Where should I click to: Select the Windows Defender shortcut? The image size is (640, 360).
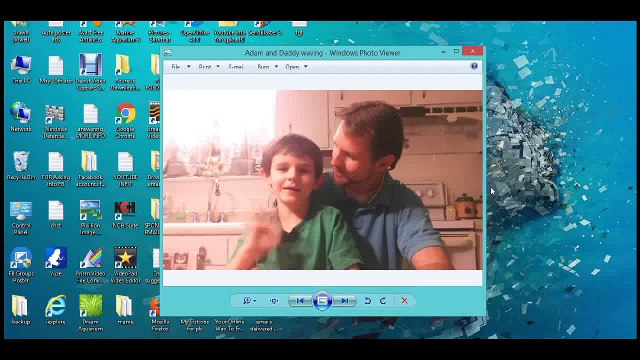click(x=56, y=121)
